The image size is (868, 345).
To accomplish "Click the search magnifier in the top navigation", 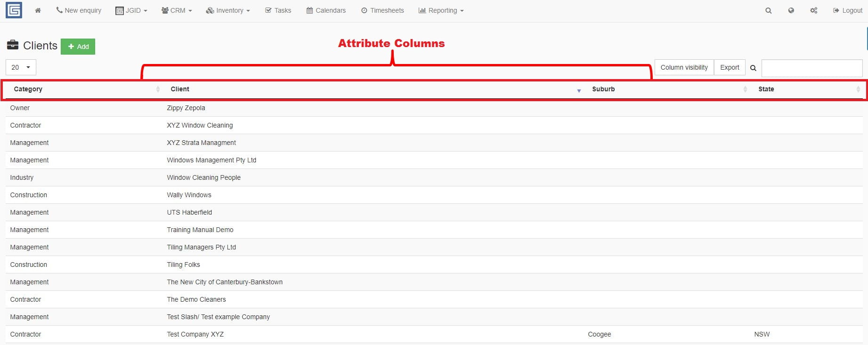I will 768,10.
